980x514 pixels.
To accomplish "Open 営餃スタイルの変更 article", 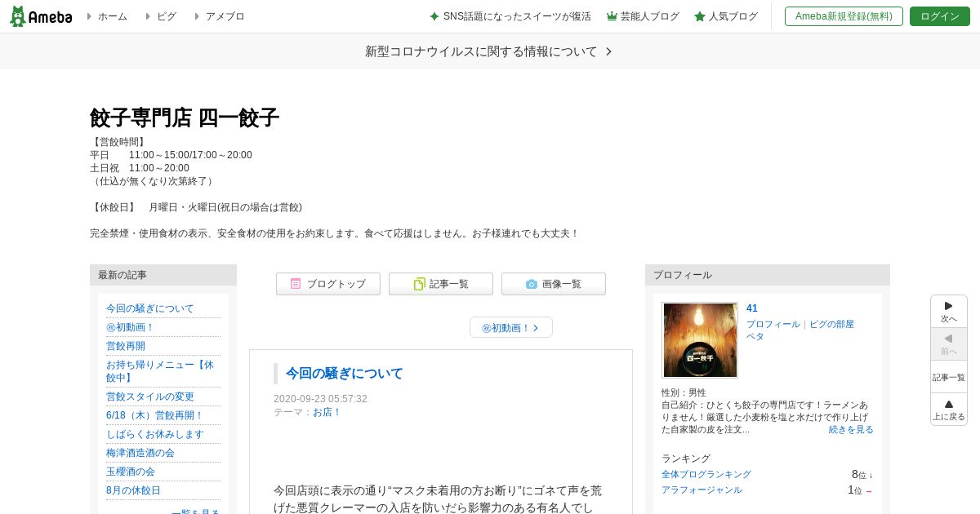I will coord(150,397).
